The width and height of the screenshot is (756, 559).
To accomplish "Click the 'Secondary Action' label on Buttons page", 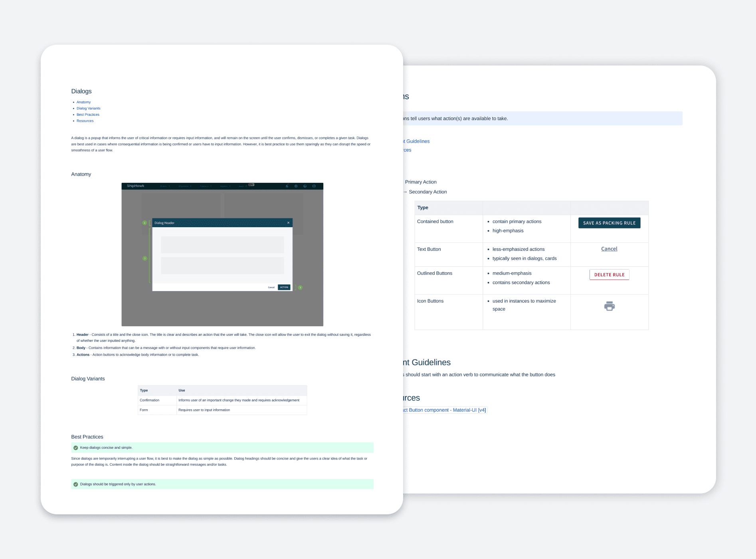I will pyautogui.click(x=428, y=192).
